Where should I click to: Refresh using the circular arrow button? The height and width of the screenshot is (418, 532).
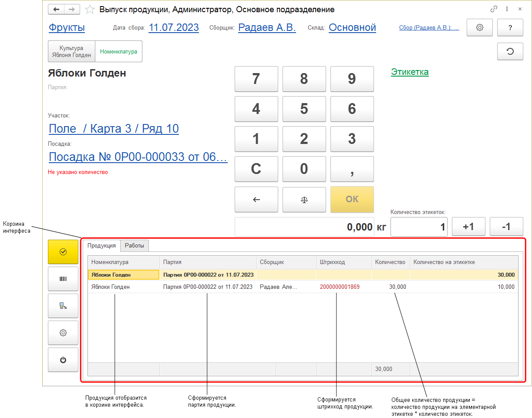tap(510, 51)
